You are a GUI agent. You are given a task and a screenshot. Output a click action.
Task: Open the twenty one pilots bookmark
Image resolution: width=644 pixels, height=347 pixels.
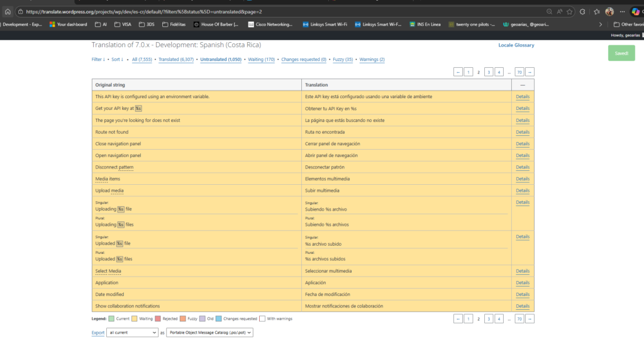(x=472, y=25)
